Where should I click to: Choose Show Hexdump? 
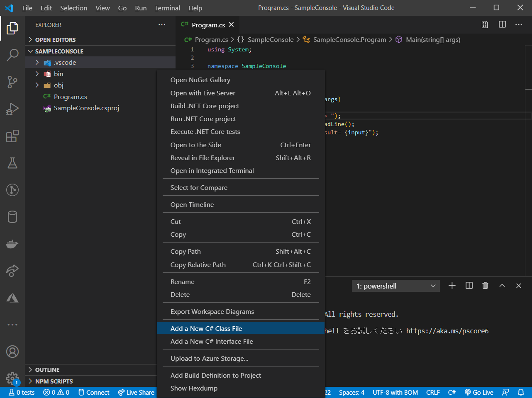[241, 388]
